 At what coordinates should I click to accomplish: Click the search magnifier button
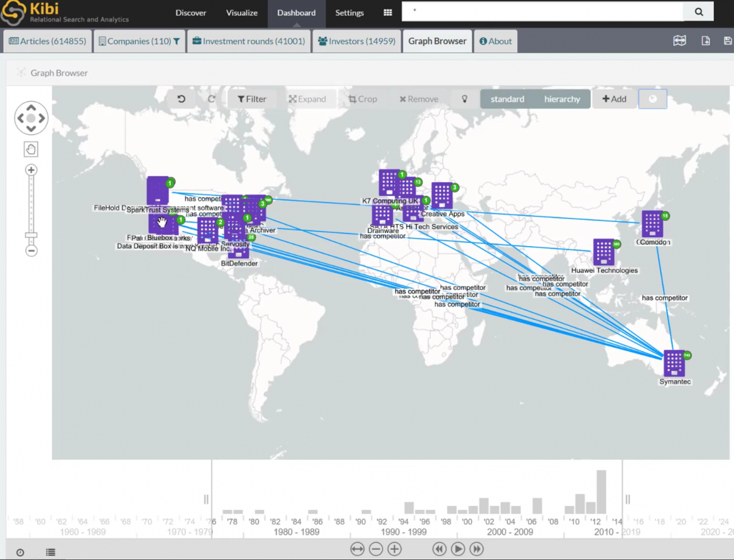[699, 12]
